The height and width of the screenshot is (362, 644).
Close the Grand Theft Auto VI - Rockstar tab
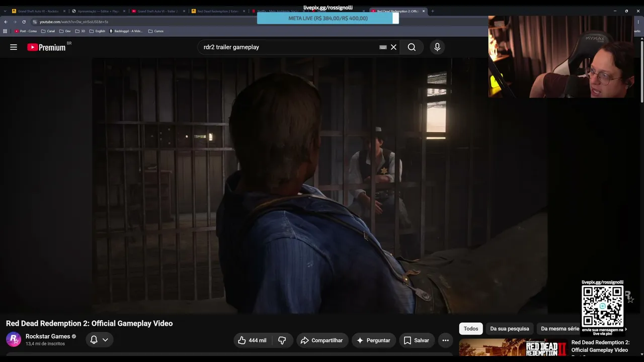[64, 11]
